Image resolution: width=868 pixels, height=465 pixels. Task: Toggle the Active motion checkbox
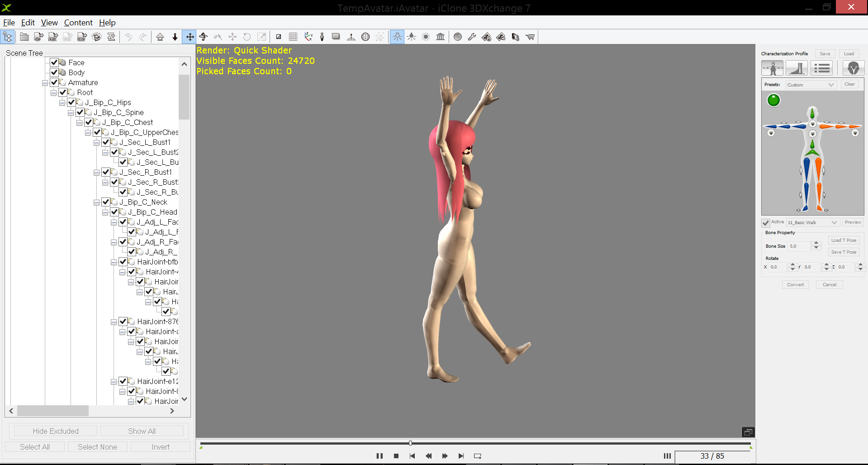[x=766, y=223]
